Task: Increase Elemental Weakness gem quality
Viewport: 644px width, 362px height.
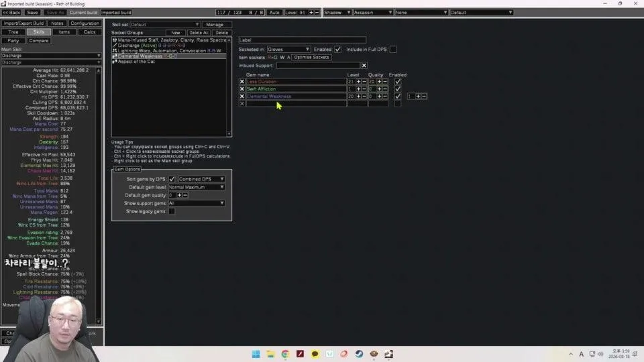Action: coord(379,97)
